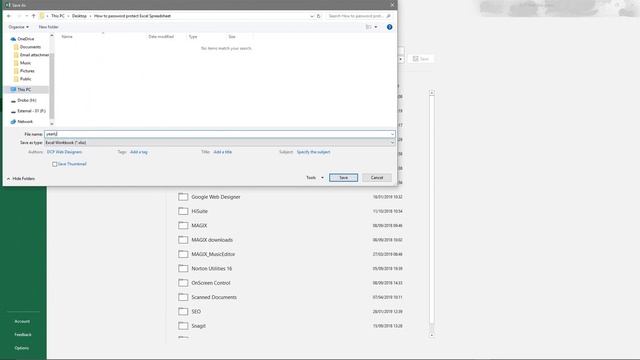Open Feedback in Excel backstage sidebar
This screenshot has width=640, height=360.
tap(23, 335)
